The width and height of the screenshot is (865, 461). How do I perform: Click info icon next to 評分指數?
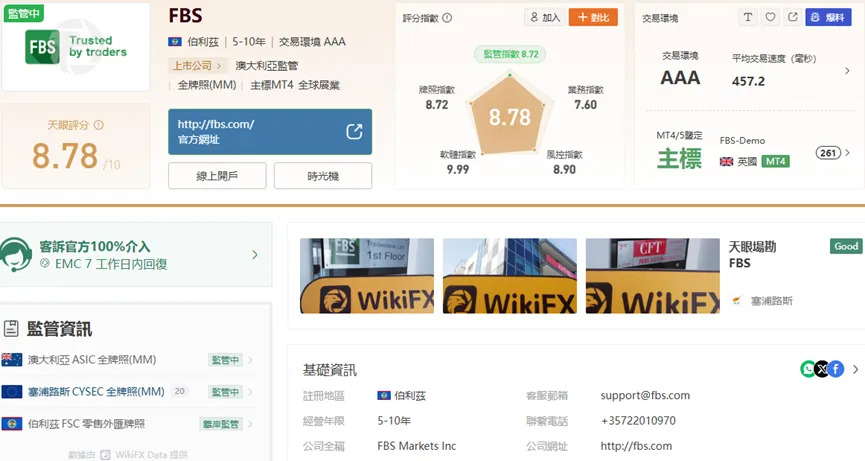[x=447, y=18]
